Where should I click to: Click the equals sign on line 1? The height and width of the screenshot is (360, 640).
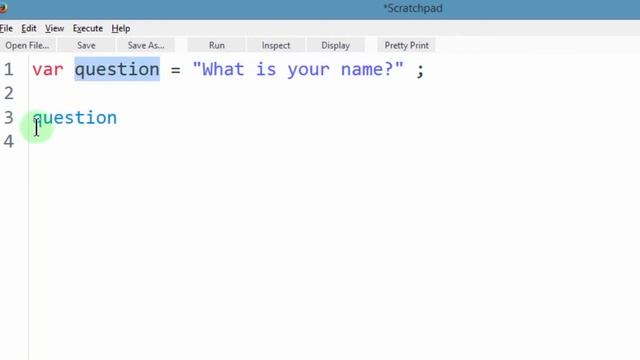pyautogui.click(x=176, y=70)
